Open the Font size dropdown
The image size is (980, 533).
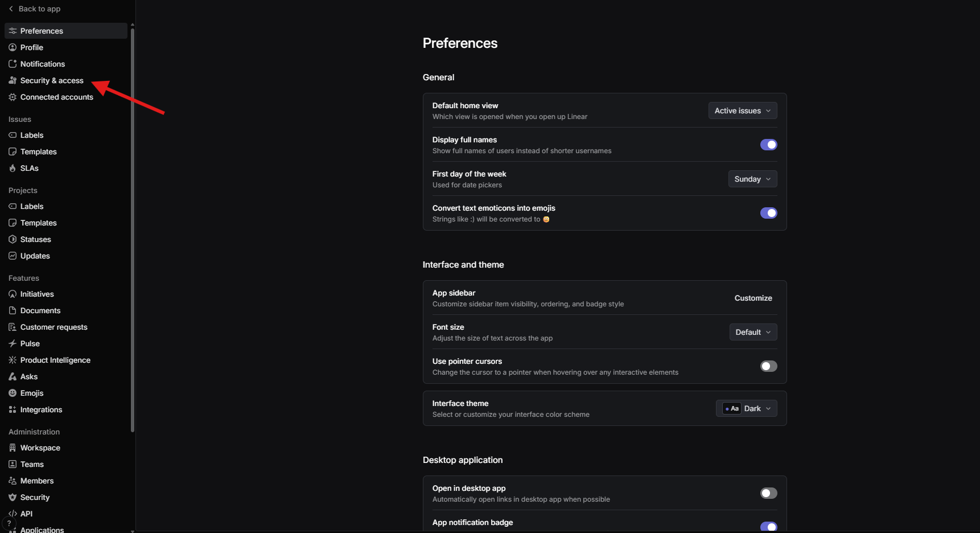(x=752, y=332)
